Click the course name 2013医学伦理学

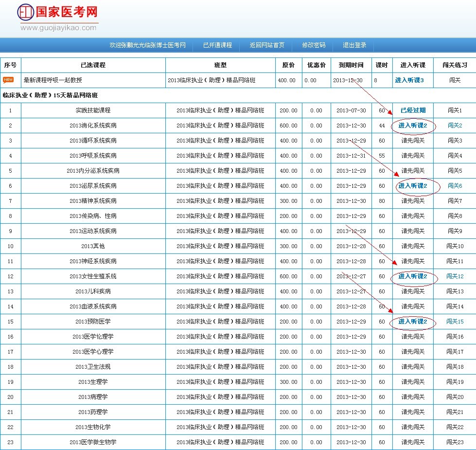coord(93,337)
